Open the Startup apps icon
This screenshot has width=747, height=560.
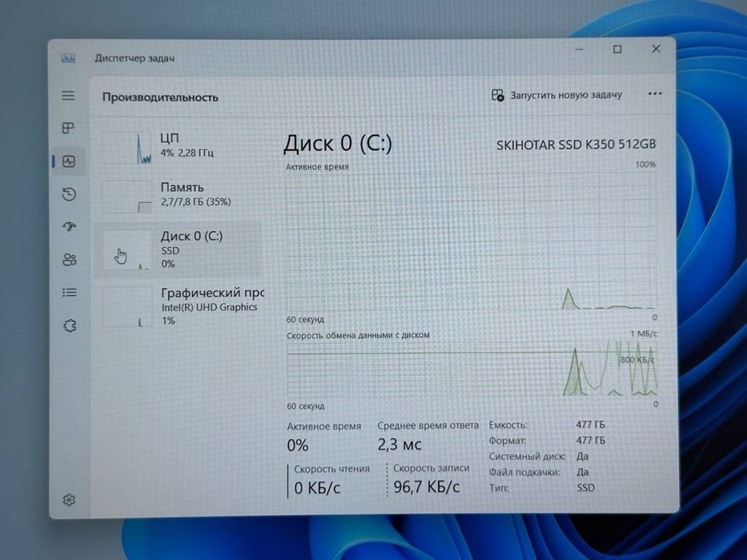pos(70,226)
